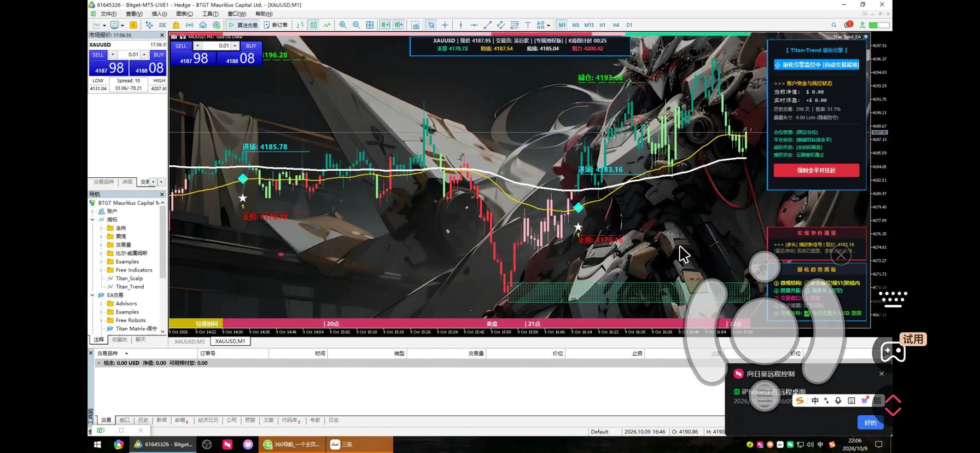Switch chart timeframe to D1

629,25
